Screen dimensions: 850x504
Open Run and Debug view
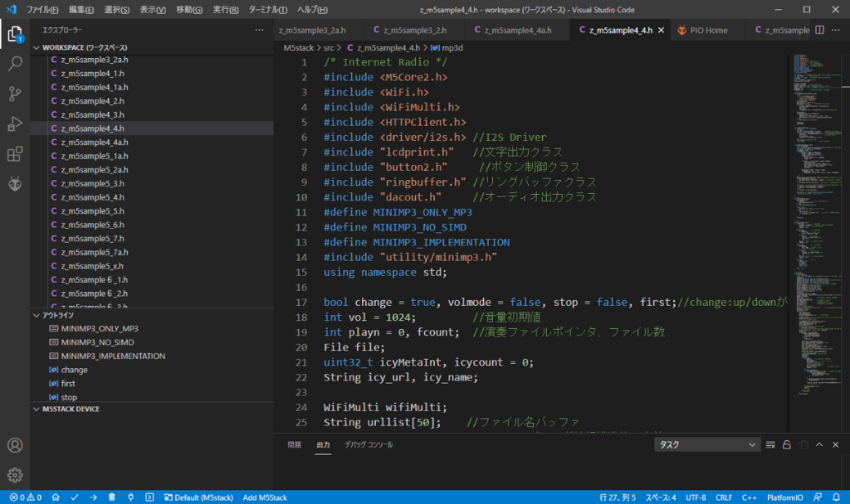pos(15,124)
